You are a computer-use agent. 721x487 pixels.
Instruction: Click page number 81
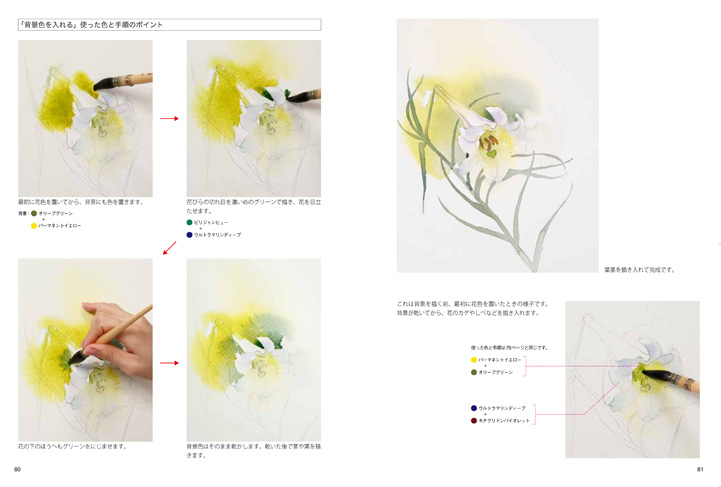click(700, 470)
